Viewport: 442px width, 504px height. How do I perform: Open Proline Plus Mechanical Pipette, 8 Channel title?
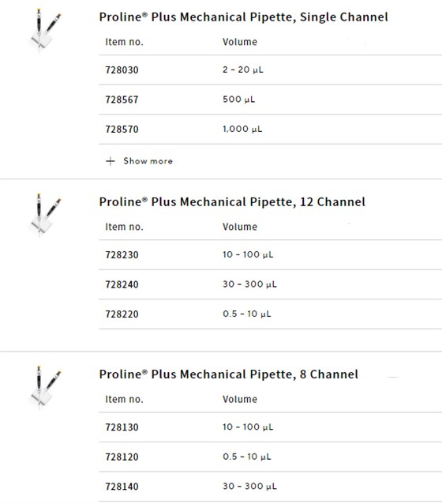(228, 374)
